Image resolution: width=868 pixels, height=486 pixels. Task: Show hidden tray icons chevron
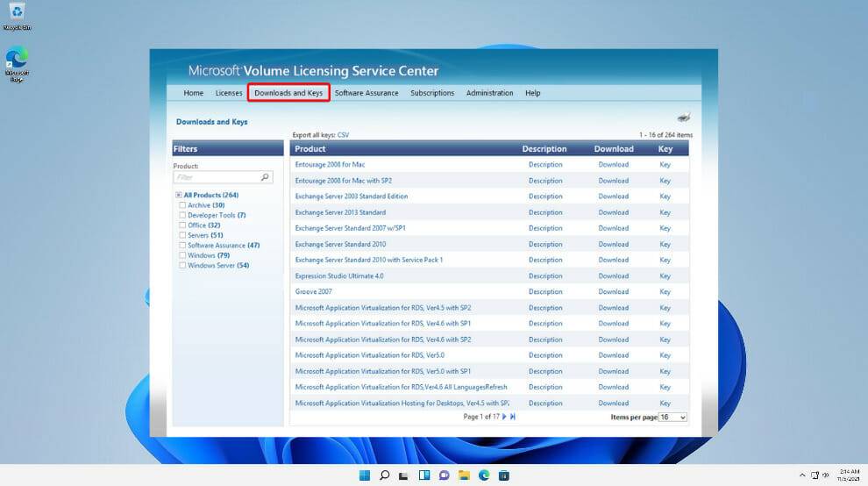coord(802,475)
